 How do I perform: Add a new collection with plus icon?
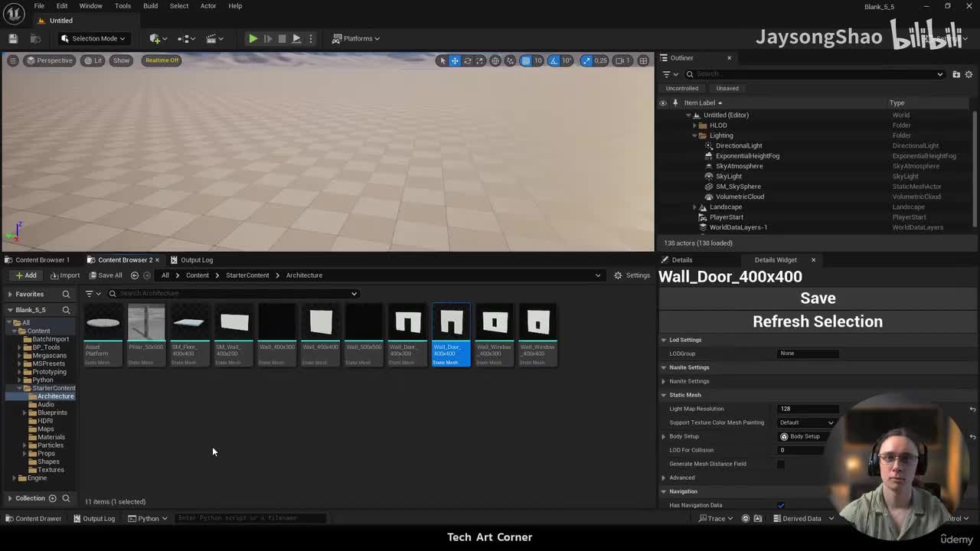tap(53, 498)
